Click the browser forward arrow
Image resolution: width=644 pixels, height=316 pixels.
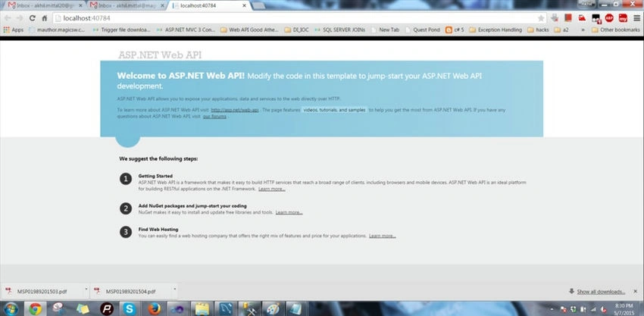point(19,18)
